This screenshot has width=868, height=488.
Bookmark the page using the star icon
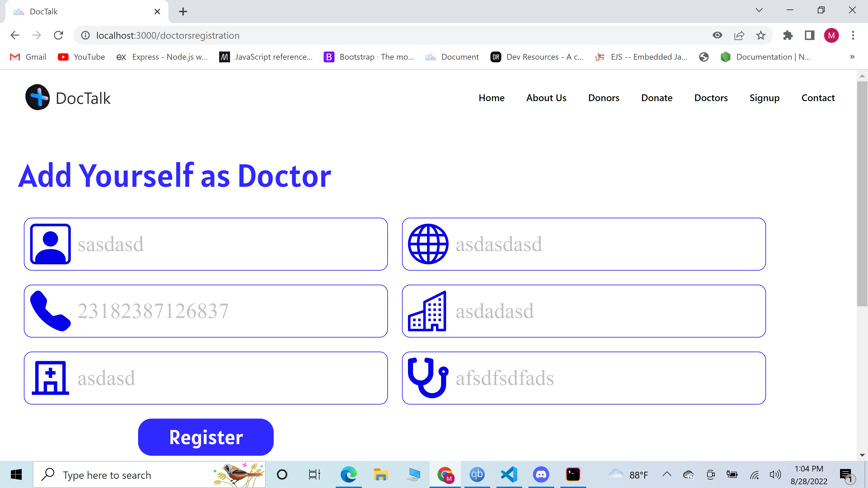tap(761, 35)
